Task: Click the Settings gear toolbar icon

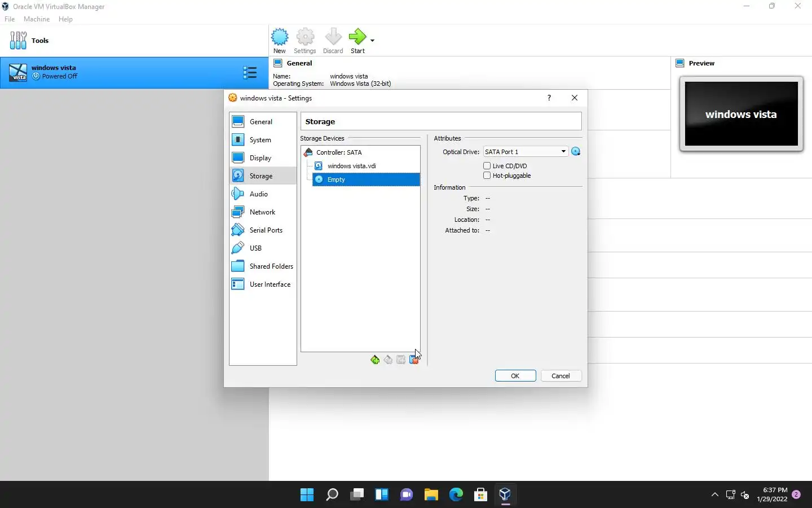Action: click(305, 41)
